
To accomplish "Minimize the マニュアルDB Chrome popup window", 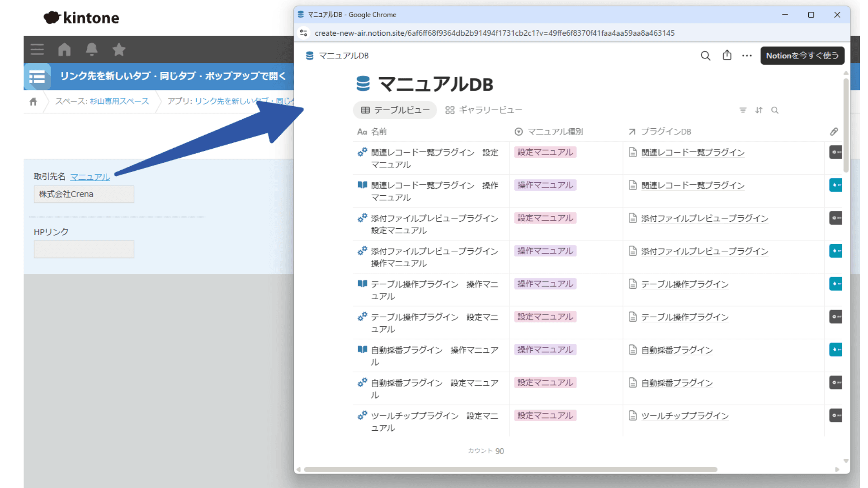I will tap(785, 14).
